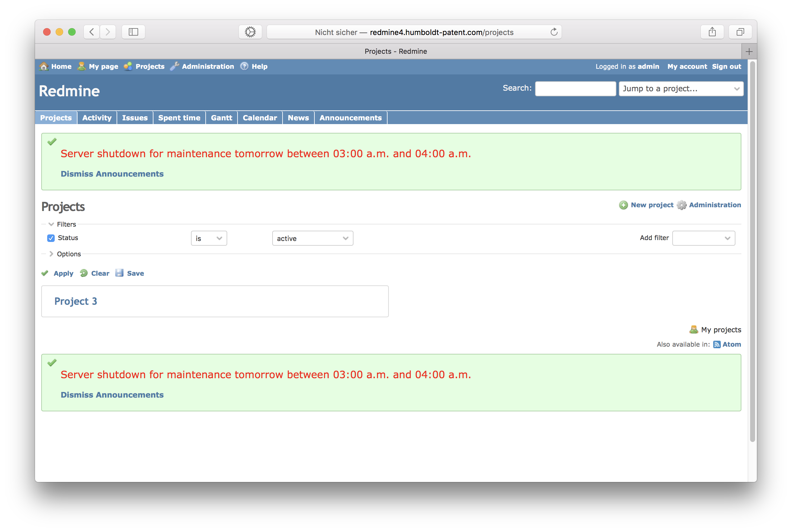Click the Home link in top menu
Viewport: 792px width, 532px height.
(x=61, y=67)
